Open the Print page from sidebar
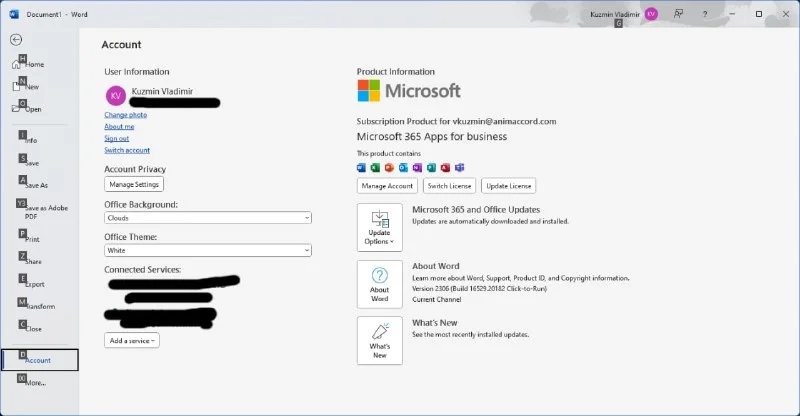800x416 pixels. [x=33, y=239]
